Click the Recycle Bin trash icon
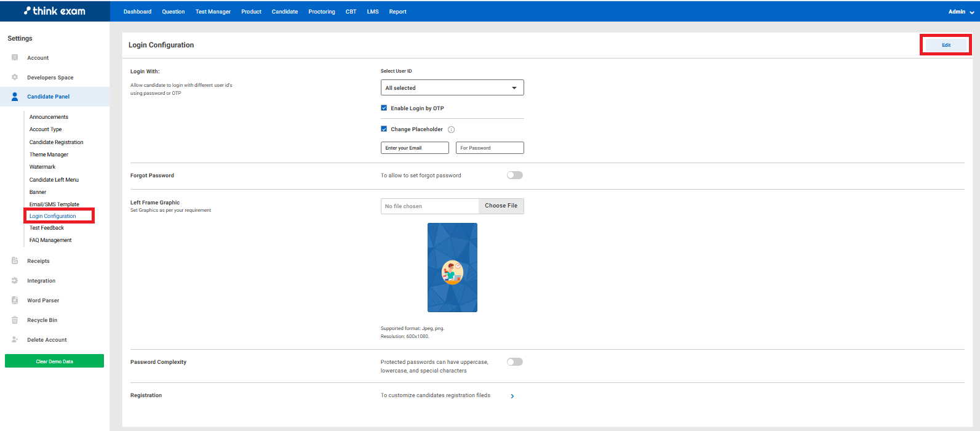This screenshot has width=980, height=431. point(15,320)
